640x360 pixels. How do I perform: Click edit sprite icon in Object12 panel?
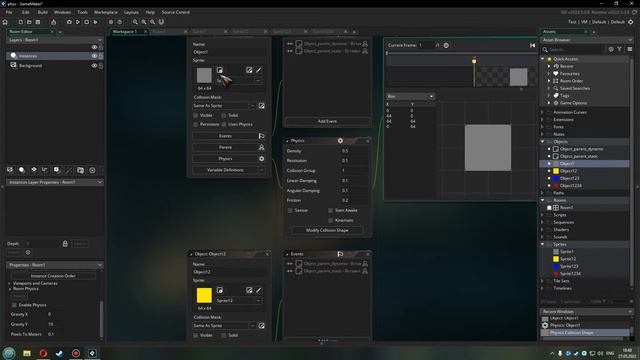coord(249,290)
